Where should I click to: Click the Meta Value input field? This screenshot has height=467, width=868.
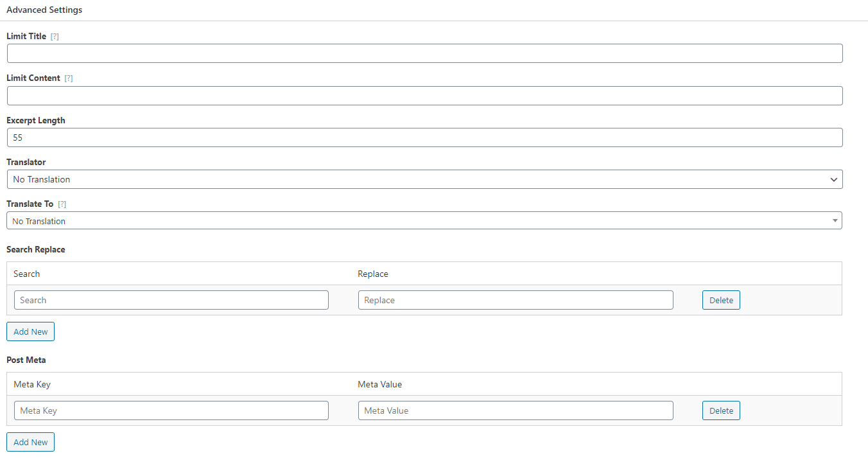(515, 410)
